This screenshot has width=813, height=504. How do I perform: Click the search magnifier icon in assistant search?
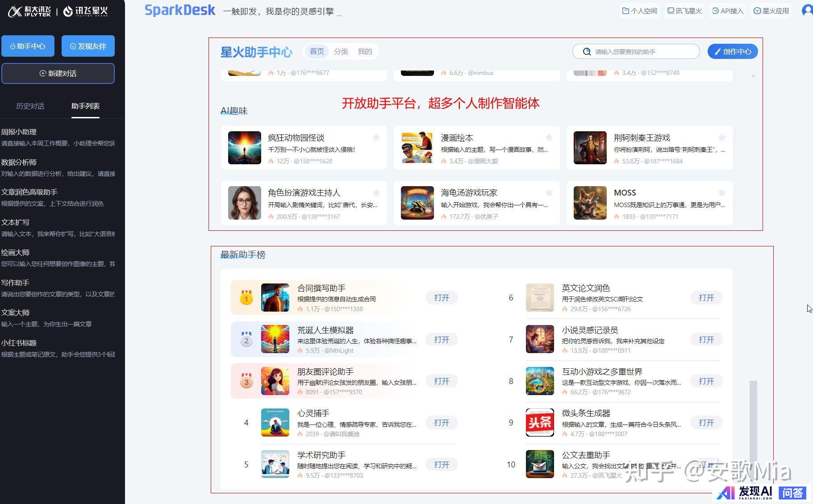(587, 52)
